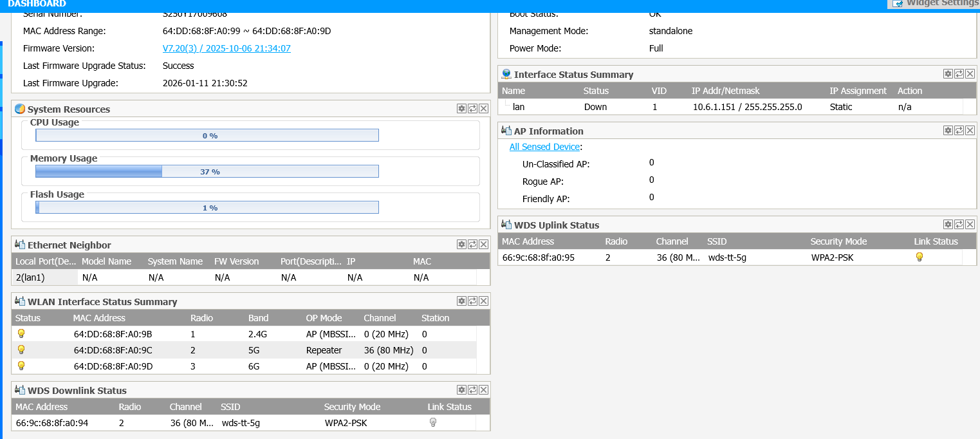The width and height of the screenshot is (980, 439).
Task: Close the Ethernet Neighbor widget
Action: point(483,245)
